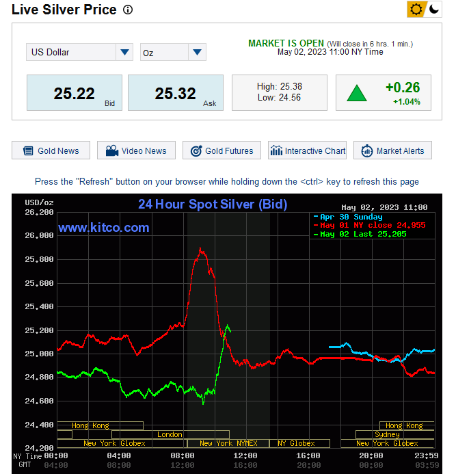Click the +1.04% percent change value
Screen dimensions: 456x476
407,102
